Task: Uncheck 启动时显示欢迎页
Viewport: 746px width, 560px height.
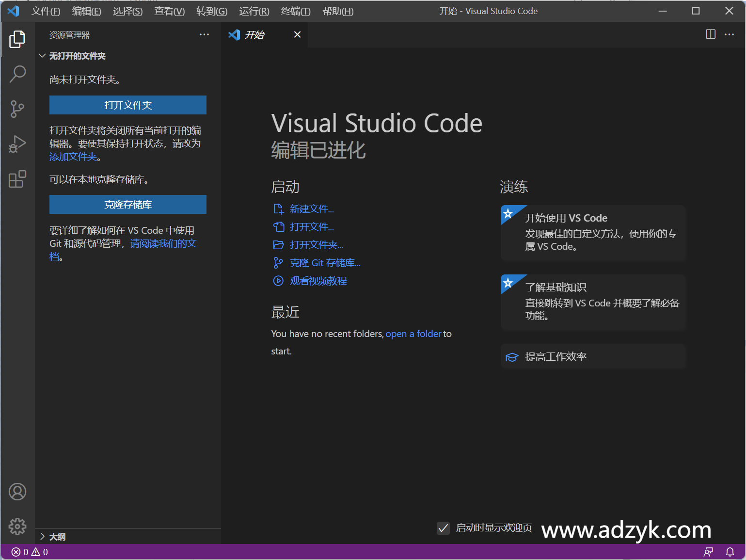Action: click(443, 528)
